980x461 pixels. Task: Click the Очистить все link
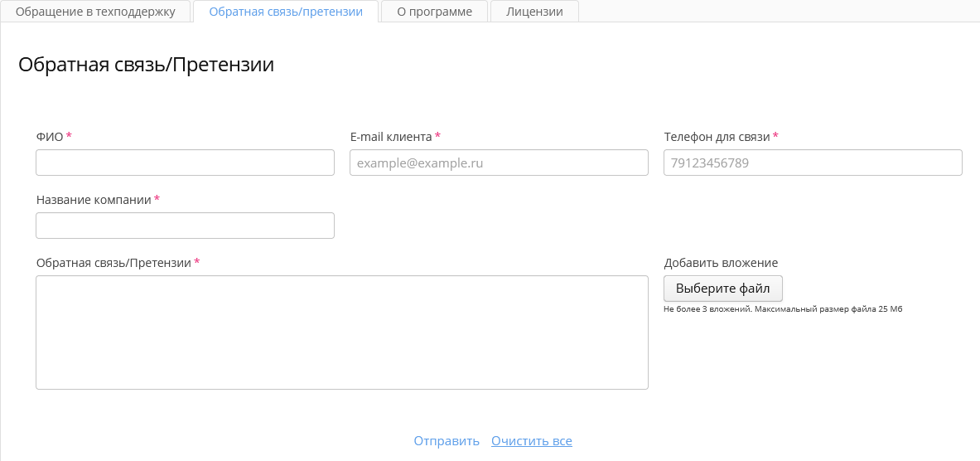coord(531,441)
